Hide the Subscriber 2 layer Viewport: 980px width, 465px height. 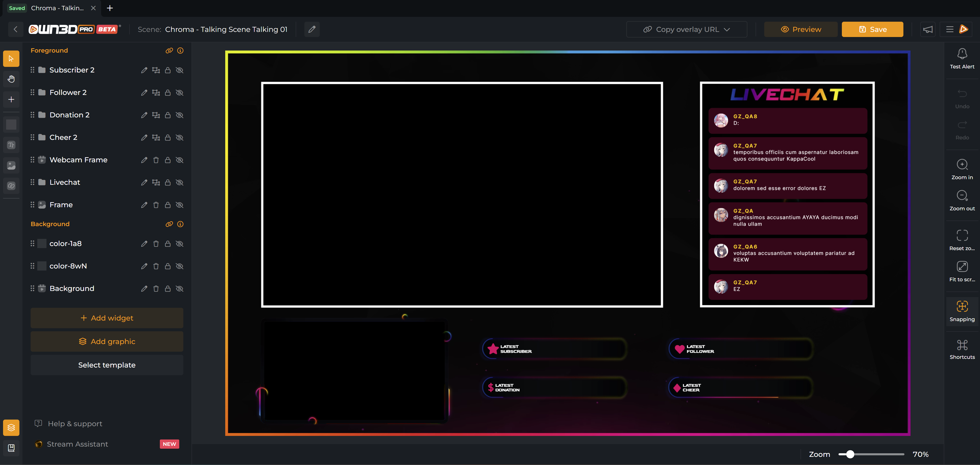tap(180, 70)
